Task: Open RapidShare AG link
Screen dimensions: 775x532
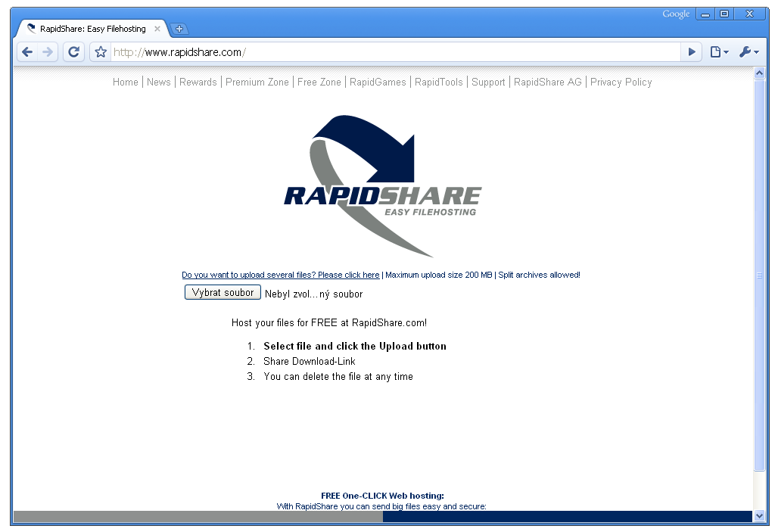Action: 548,82
